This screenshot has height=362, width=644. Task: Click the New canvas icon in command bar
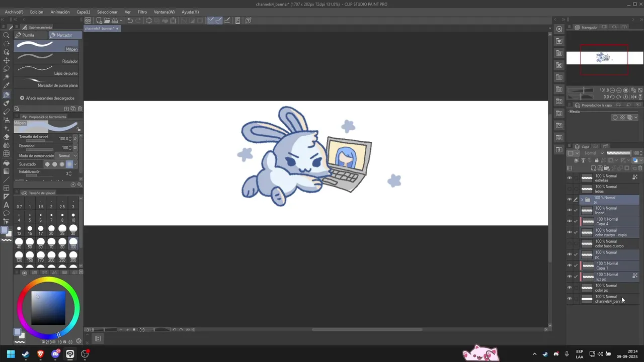99,21
